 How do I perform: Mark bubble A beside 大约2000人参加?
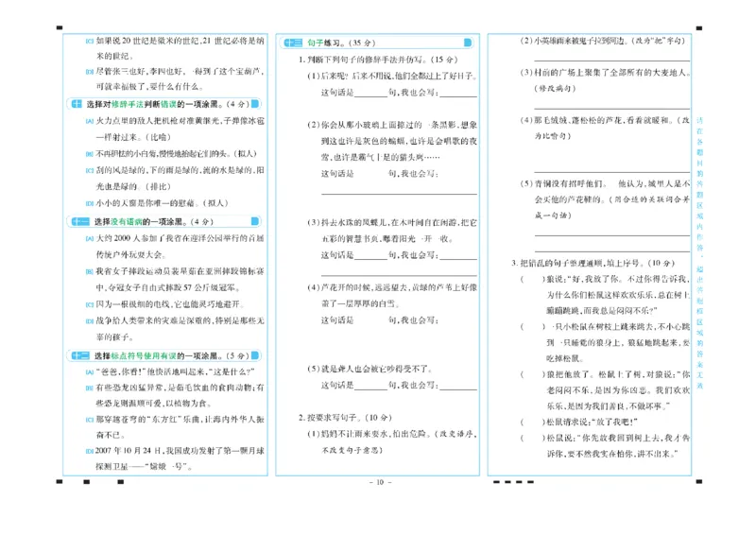[x=89, y=239]
